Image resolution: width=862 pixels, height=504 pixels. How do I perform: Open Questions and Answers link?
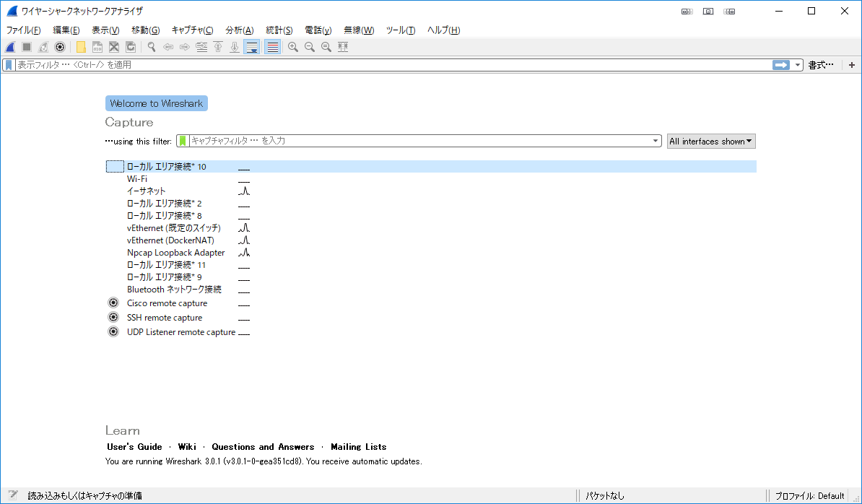point(263,447)
